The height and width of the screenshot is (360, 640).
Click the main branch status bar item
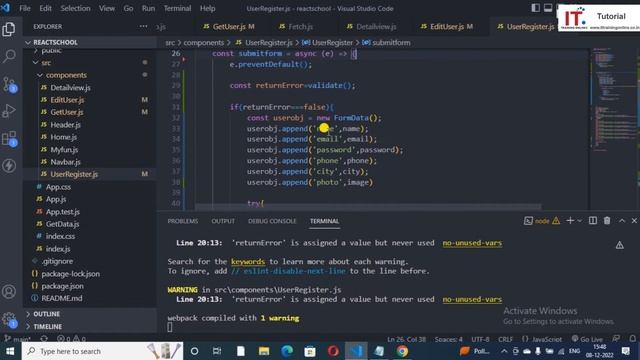[18, 339]
